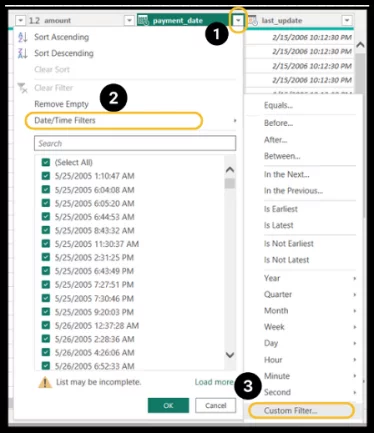Toggle the (Select All) checkbox
The height and width of the screenshot is (433, 374).
coord(46,162)
